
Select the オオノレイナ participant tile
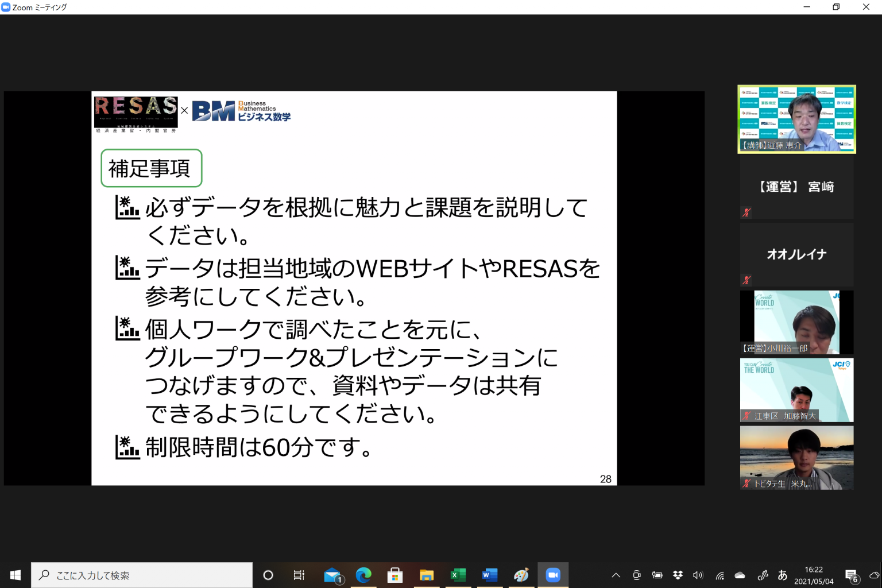[796, 254]
